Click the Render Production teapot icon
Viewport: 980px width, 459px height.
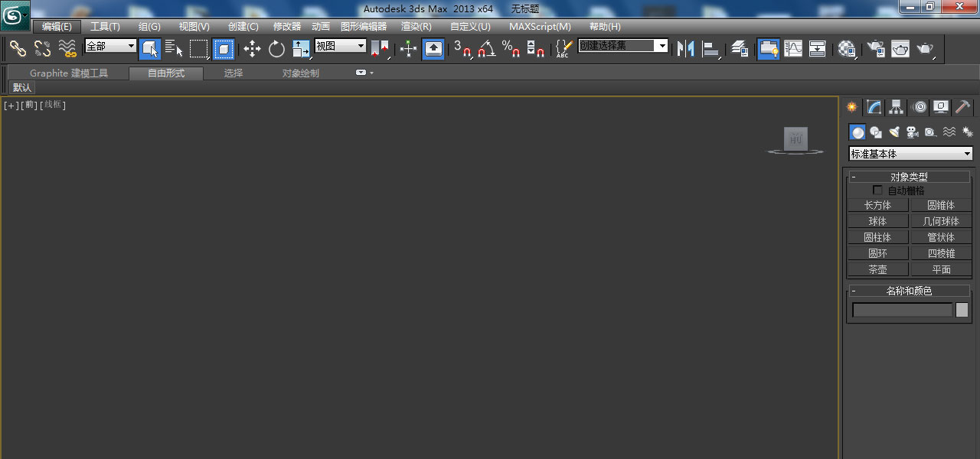926,49
